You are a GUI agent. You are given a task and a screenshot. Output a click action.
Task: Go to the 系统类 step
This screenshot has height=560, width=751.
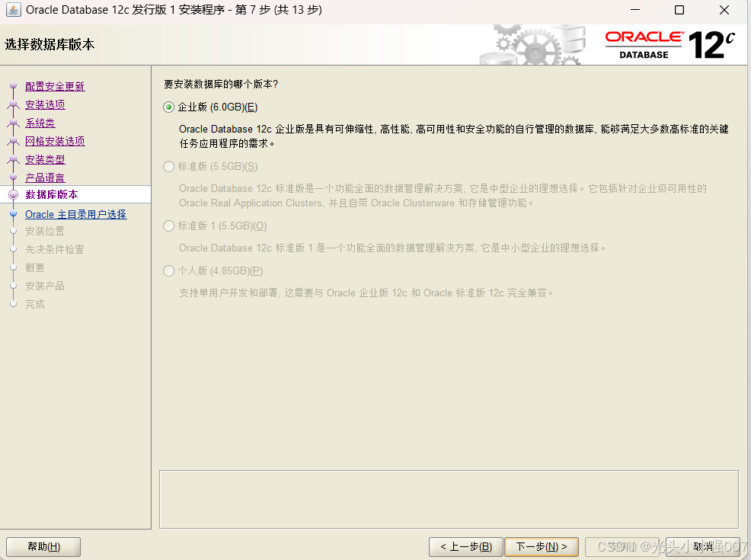pos(40,123)
